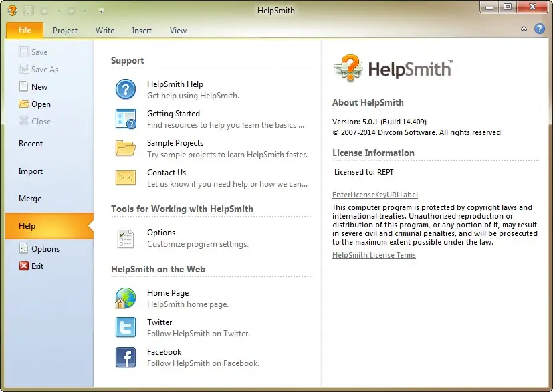This screenshot has height=392, width=553.
Task: Maximize the HelpSmith window
Action: point(508,7)
